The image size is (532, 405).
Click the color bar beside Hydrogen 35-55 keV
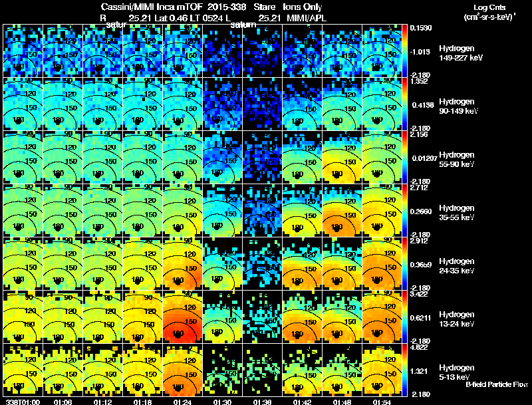[x=404, y=210]
